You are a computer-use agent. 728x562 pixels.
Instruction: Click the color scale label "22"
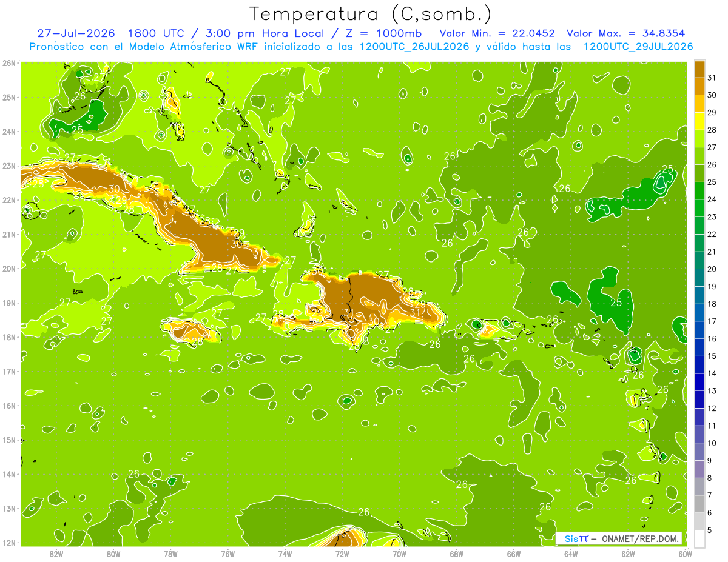click(x=712, y=234)
